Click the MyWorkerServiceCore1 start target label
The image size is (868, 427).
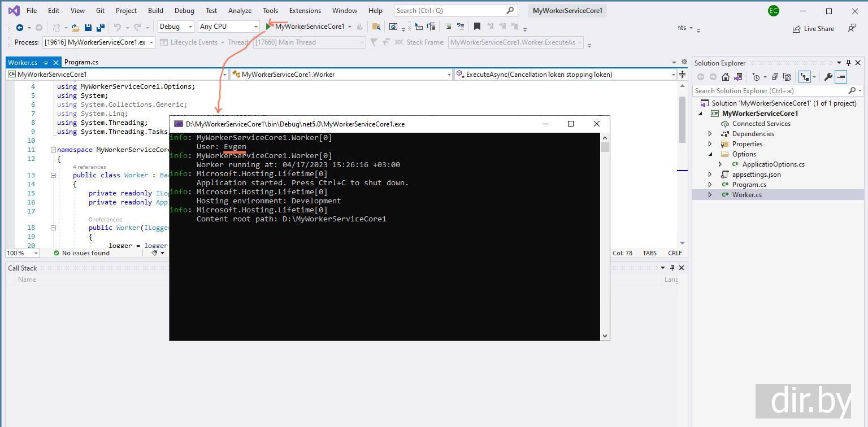tap(310, 27)
